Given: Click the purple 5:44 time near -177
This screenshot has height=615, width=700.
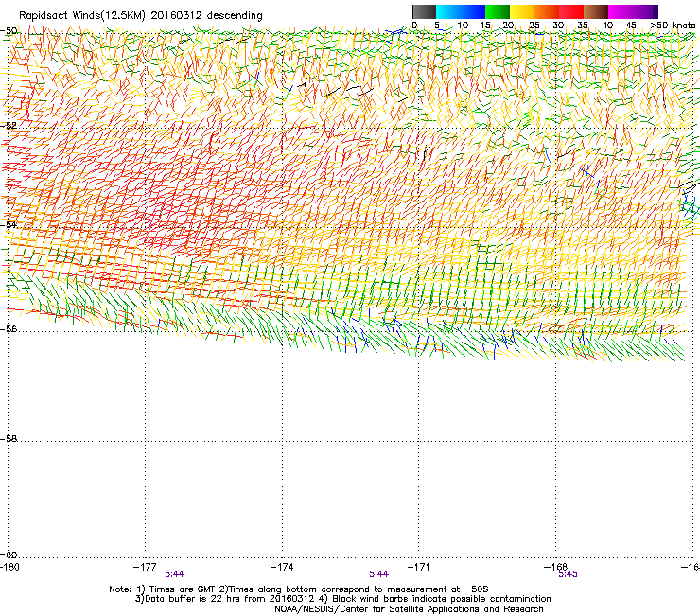Looking at the screenshot, I should 175,574.
